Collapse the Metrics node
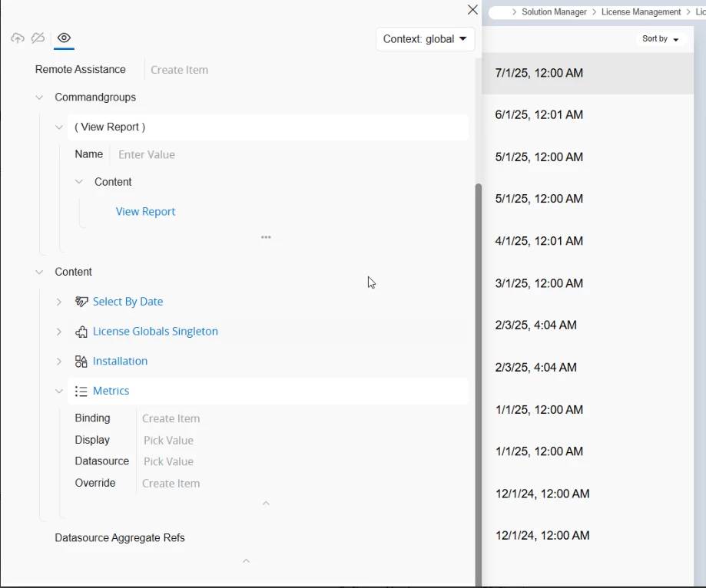The height and width of the screenshot is (588, 706). [59, 391]
